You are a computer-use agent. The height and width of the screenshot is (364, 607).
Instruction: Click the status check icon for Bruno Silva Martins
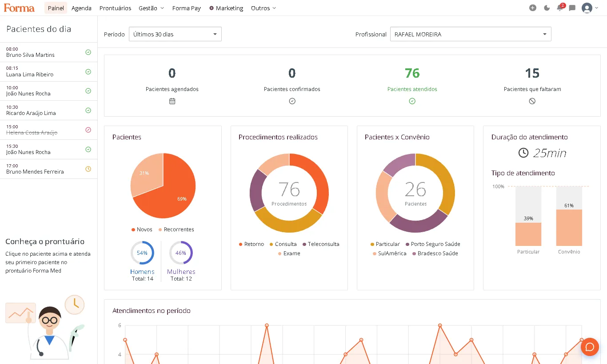point(88,52)
